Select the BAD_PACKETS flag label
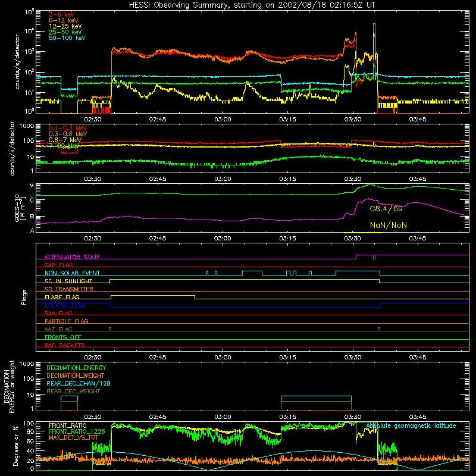 (x=65, y=345)
